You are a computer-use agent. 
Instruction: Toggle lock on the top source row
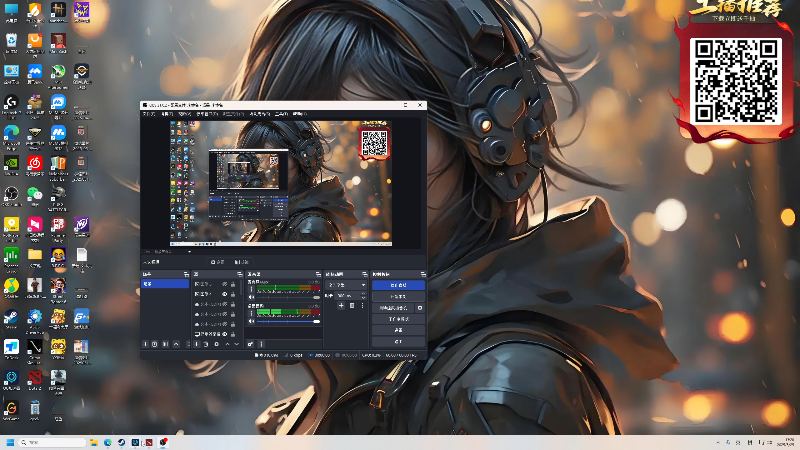(233, 284)
